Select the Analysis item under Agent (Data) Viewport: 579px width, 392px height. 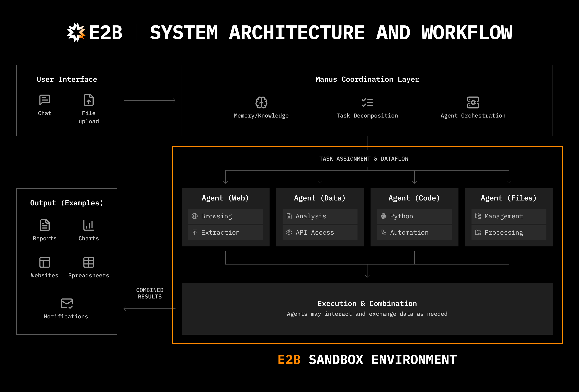pos(320,216)
